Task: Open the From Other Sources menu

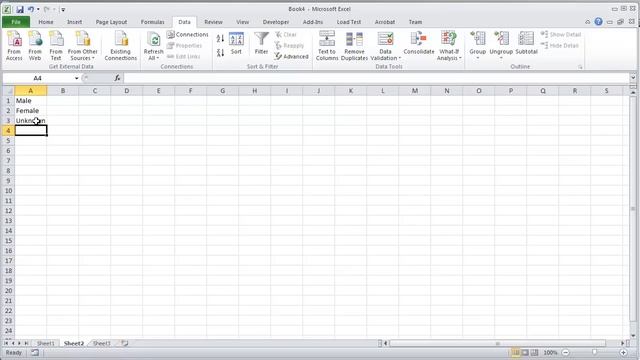Action: pyautogui.click(x=82, y=46)
